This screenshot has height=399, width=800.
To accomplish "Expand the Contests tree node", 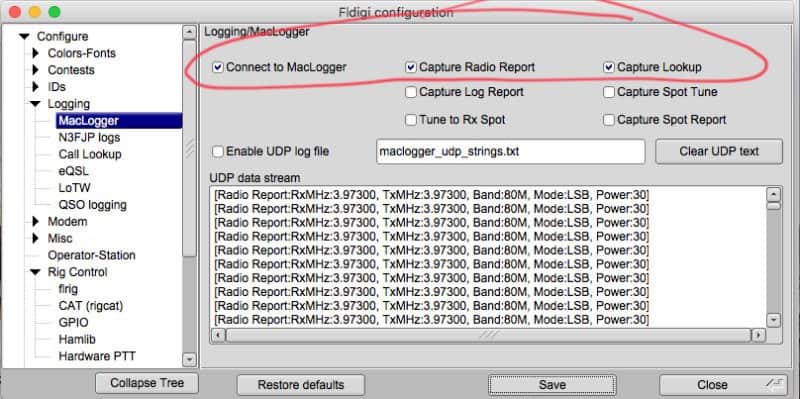I will point(36,70).
